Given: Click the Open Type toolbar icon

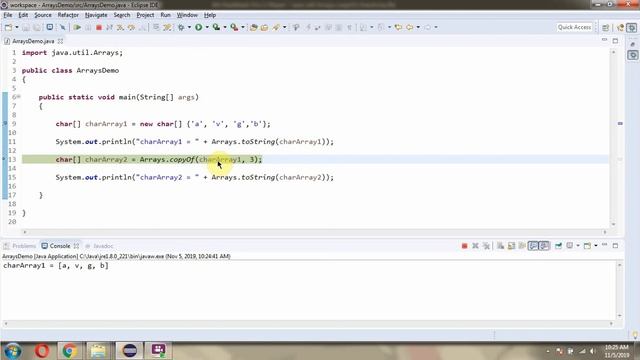Looking at the screenshot, I should coord(253,27).
